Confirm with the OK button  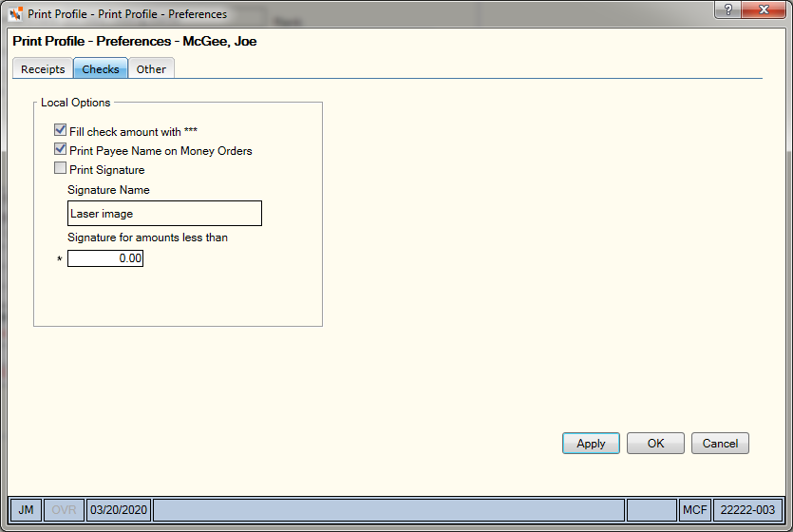[x=655, y=444]
